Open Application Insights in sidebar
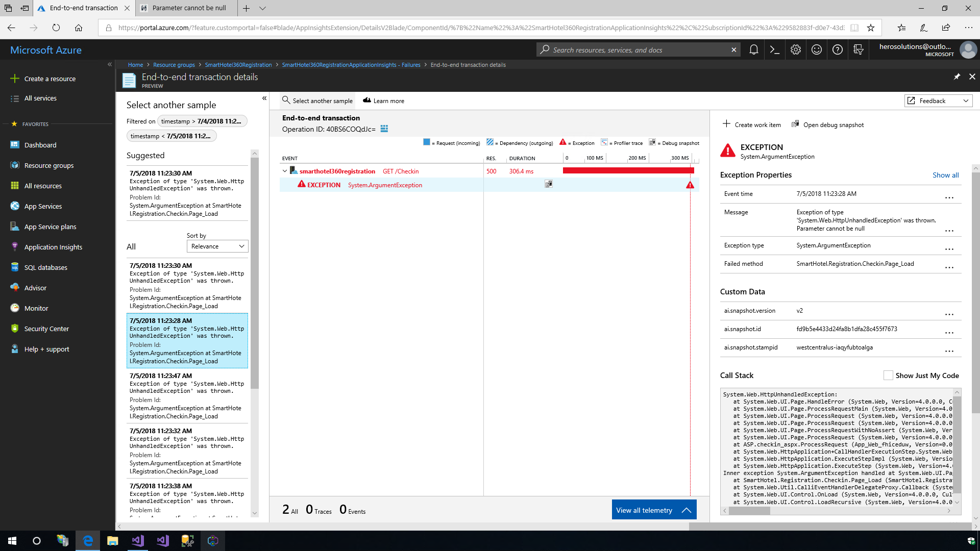 53,247
